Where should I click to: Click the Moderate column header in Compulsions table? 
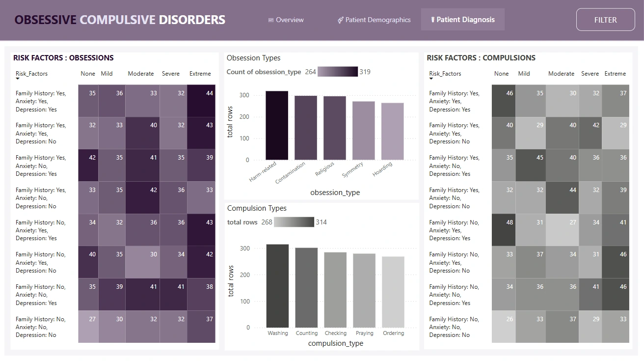click(561, 74)
